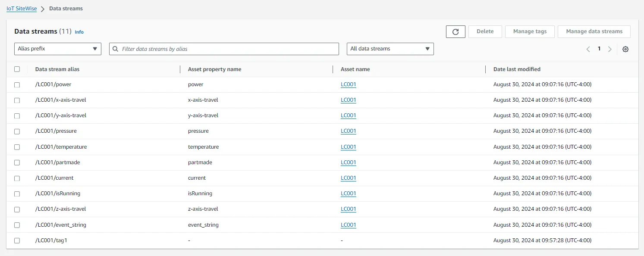Check the /LC001/pressure row checkbox
This screenshot has width=644, height=256.
click(17, 131)
